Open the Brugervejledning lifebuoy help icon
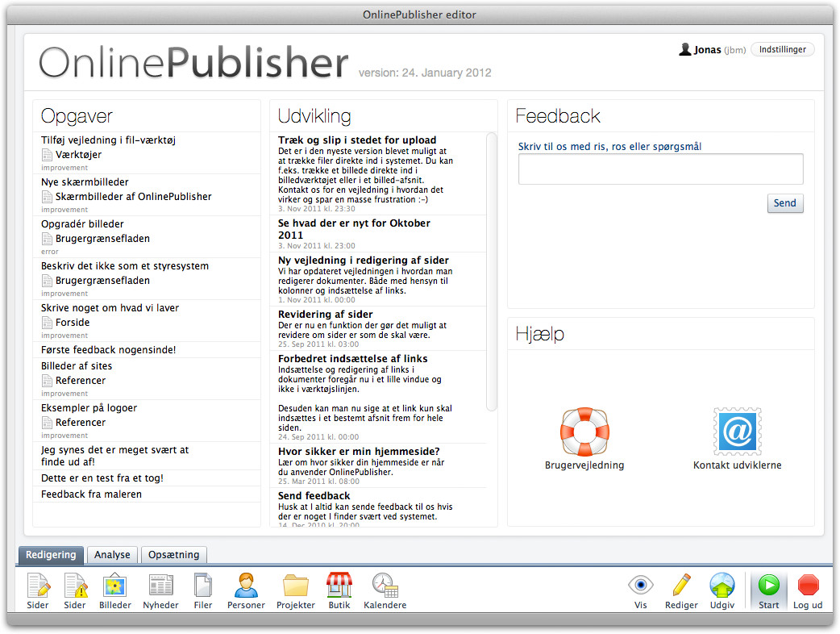The width and height of the screenshot is (840, 634). [584, 432]
